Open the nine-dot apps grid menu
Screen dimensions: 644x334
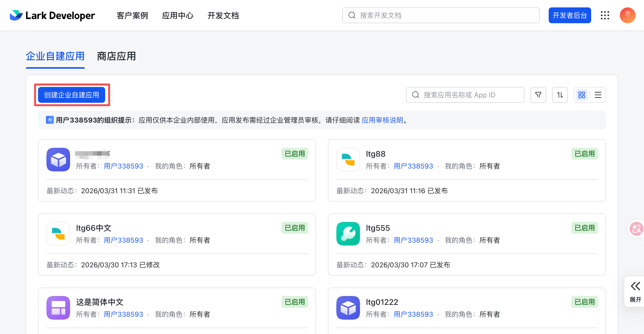pos(605,16)
